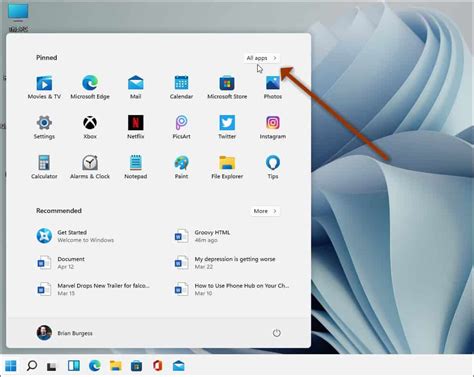The height and width of the screenshot is (377, 474).
Task: Open the Tips app
Action: [x=273, y=167]
